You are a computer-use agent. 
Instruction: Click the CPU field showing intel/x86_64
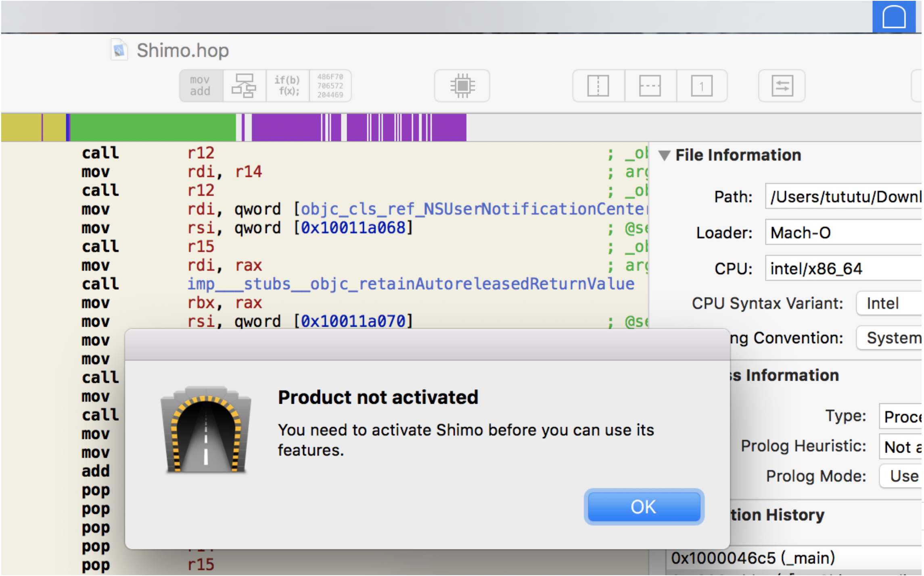tap(844, 268)
